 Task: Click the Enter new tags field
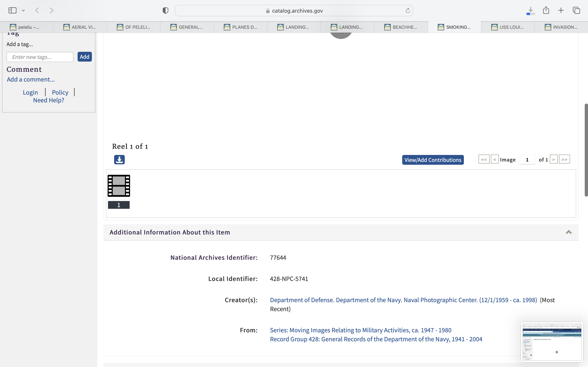pos(40,57)
